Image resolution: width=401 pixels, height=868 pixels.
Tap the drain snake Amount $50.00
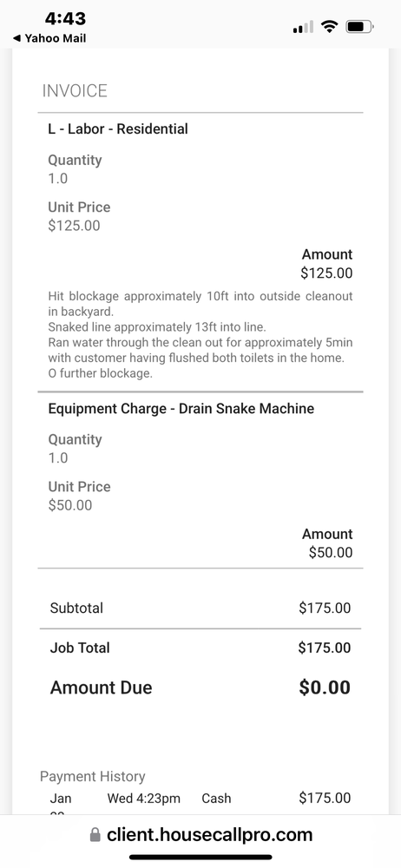(x=331, y=552)
